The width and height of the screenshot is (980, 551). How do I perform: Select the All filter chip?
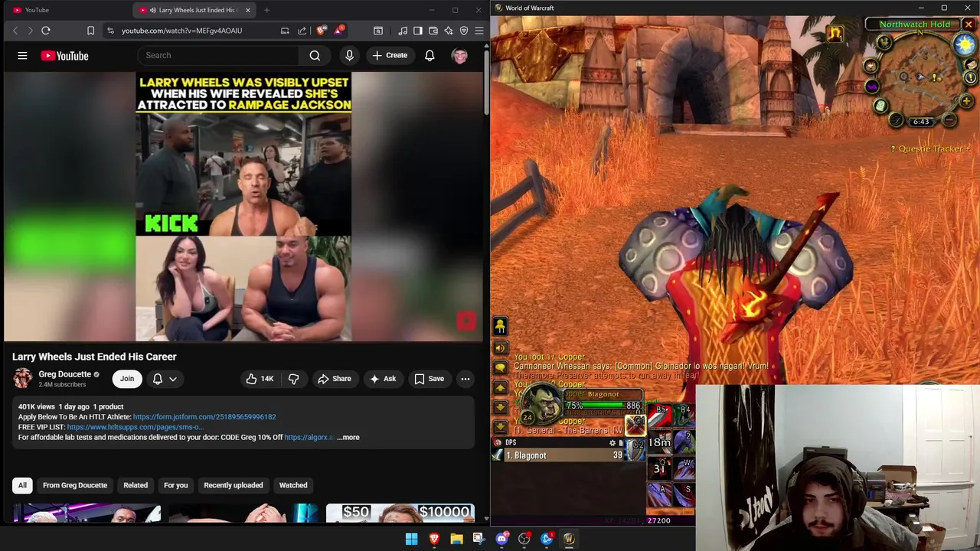pyautogui.click(x=22, y=485)
